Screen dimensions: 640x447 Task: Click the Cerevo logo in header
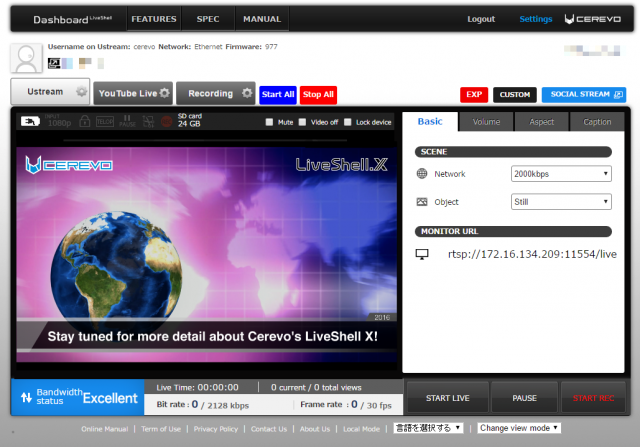point(593,19)
